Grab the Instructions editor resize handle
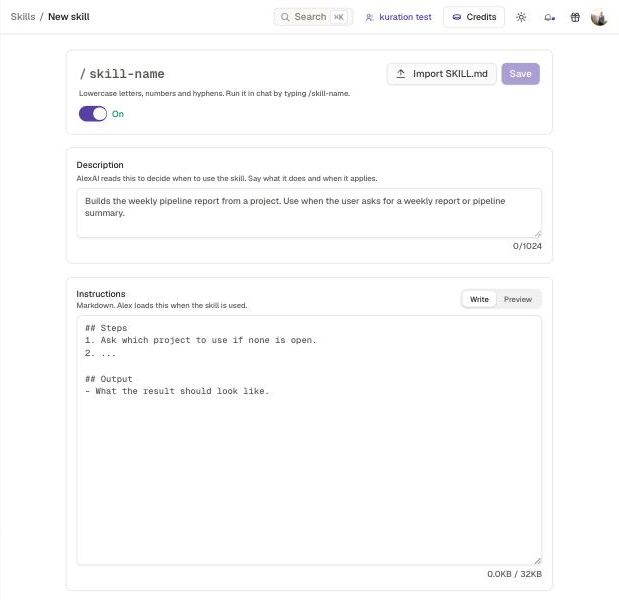619x600 pixels. coord(538,561)
